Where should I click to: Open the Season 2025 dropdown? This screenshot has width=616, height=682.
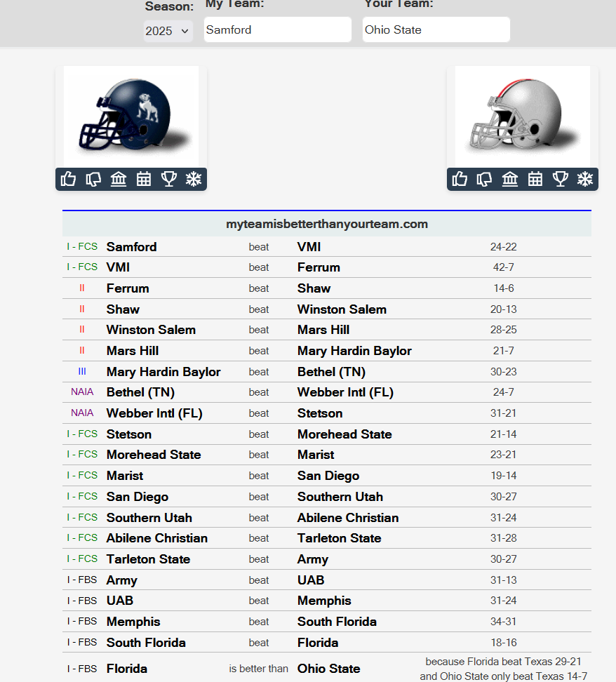click(168, 31)
